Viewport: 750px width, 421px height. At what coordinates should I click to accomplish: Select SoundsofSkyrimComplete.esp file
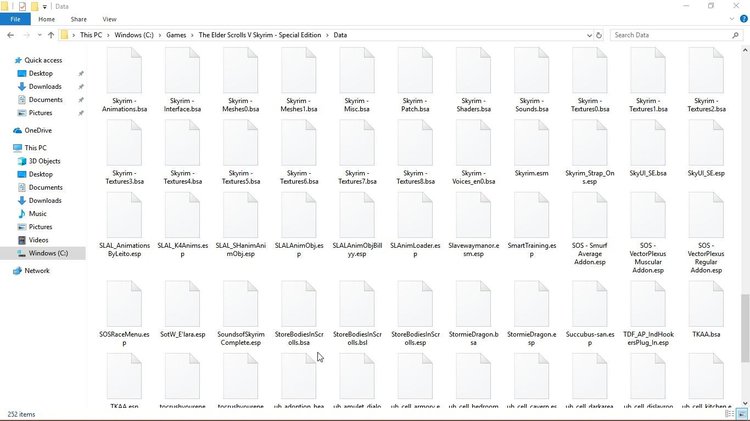[241, 314]
